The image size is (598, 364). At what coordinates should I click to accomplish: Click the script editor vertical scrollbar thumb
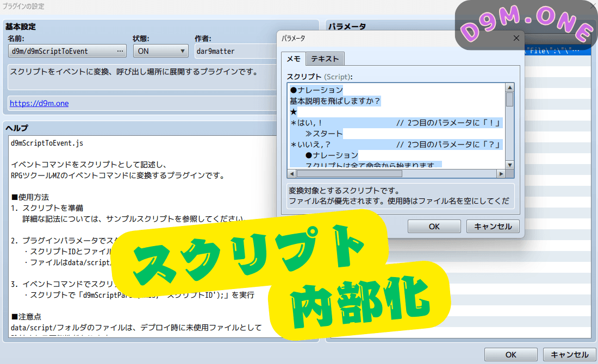[509, 99]
